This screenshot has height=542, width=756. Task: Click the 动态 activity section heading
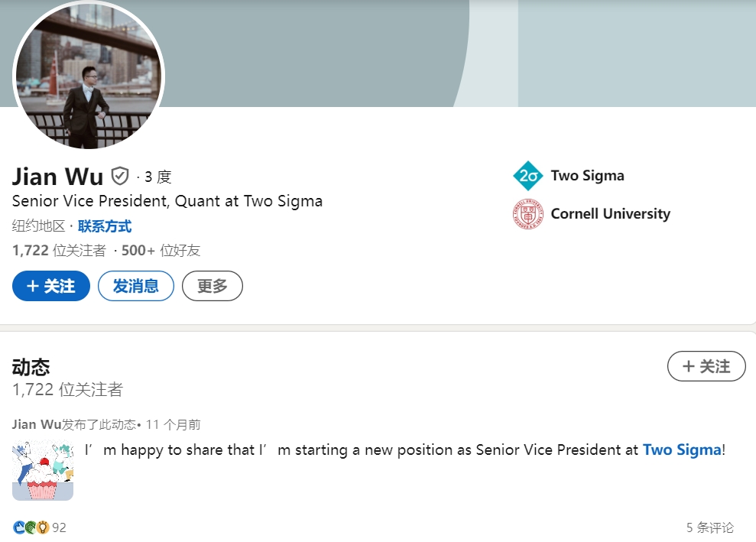tap(31, 367)
